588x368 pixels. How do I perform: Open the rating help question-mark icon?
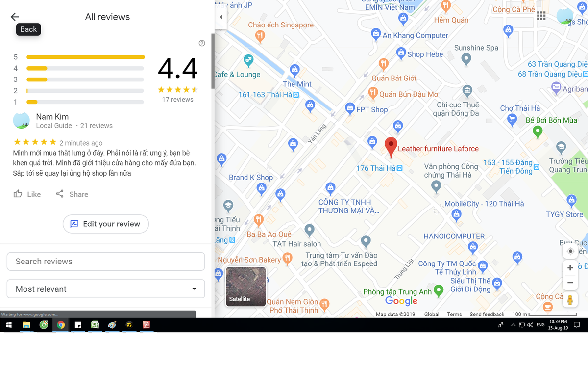point(202,43)
